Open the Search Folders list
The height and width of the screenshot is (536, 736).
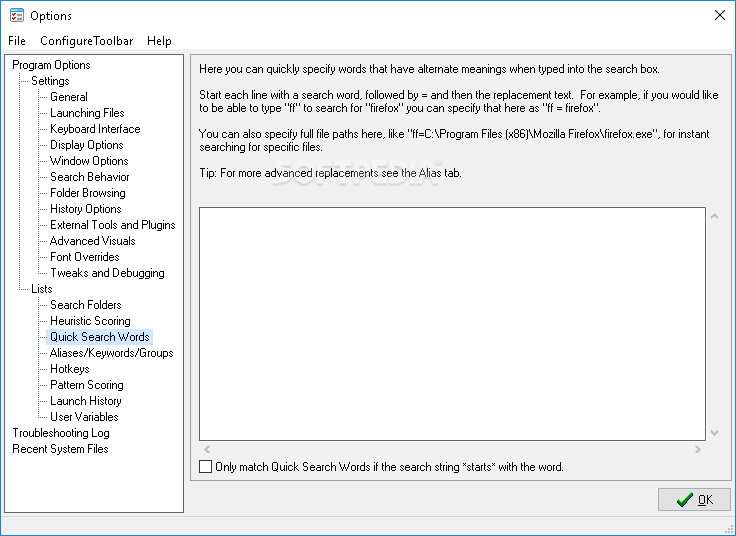pos(86,305)
